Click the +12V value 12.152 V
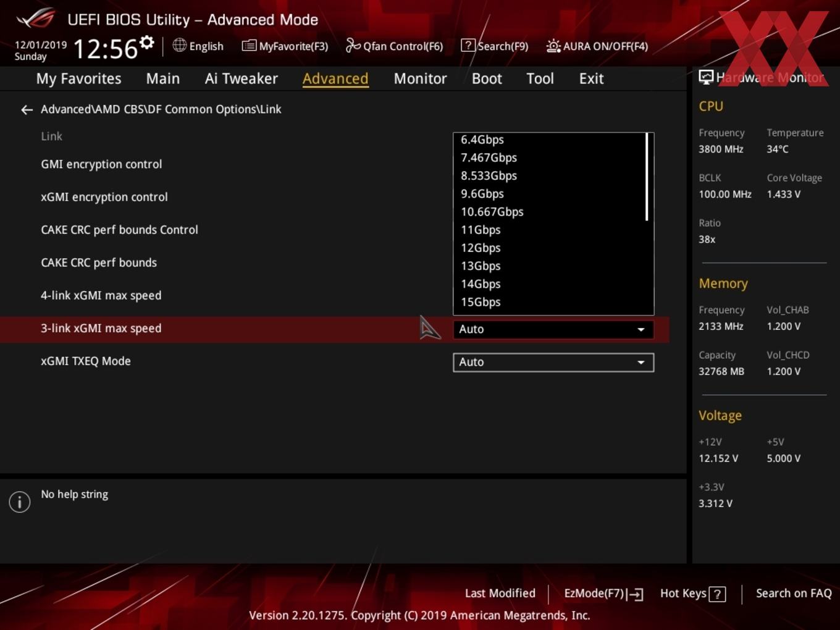The width and height of the screenshot is (840, 630). (x=718, y=458)
